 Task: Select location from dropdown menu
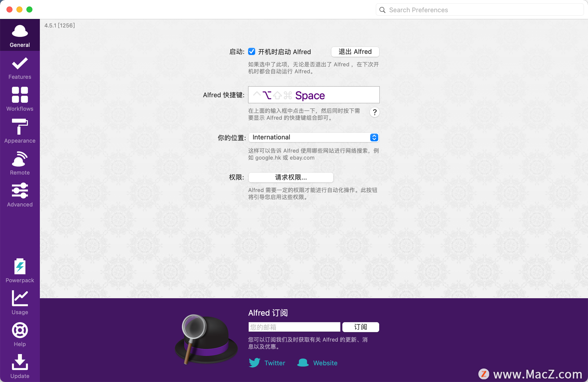click(314, 137)
